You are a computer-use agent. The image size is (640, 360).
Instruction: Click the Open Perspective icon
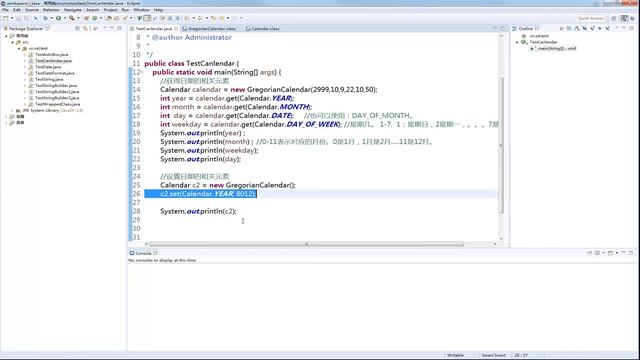614,18
